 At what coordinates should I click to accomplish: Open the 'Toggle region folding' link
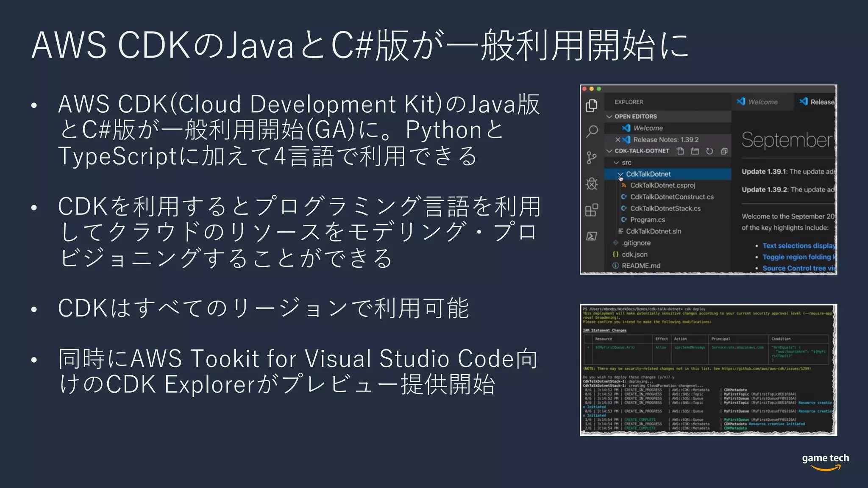(799, 257)
